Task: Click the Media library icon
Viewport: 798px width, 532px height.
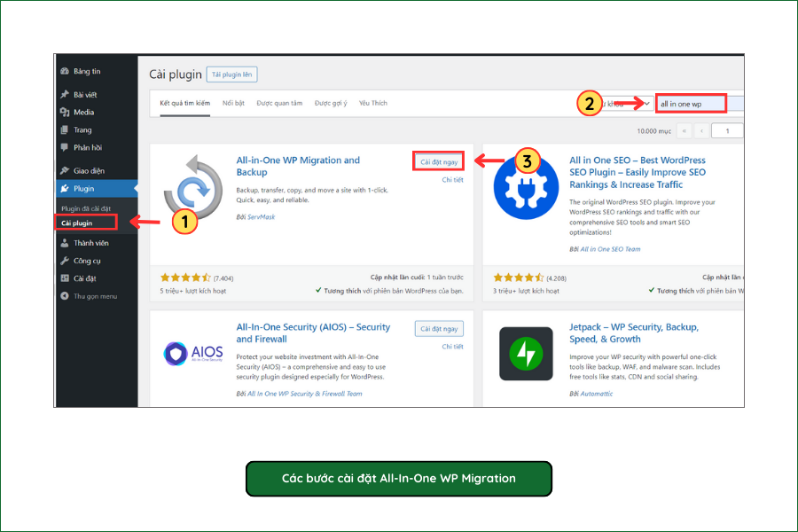Action: 65,112
